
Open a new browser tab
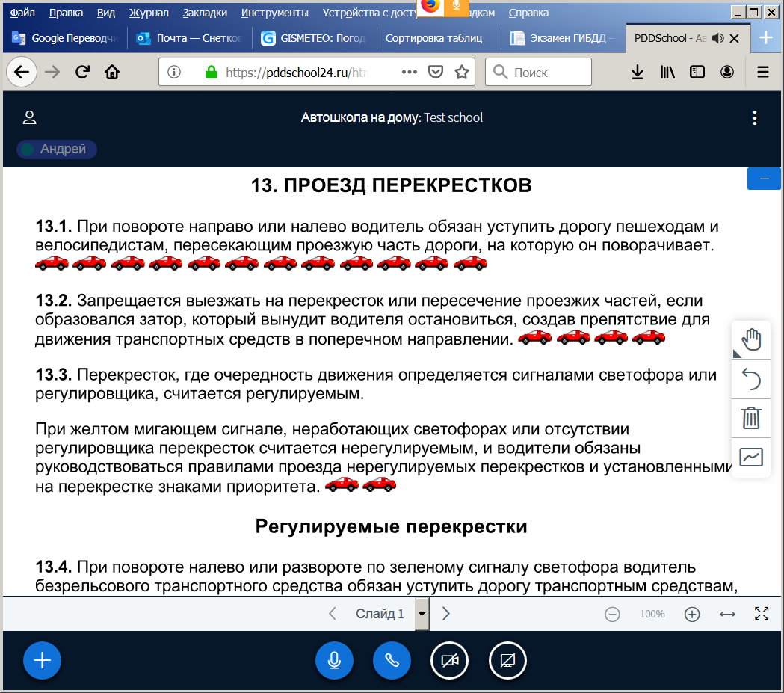coord(765,38)
